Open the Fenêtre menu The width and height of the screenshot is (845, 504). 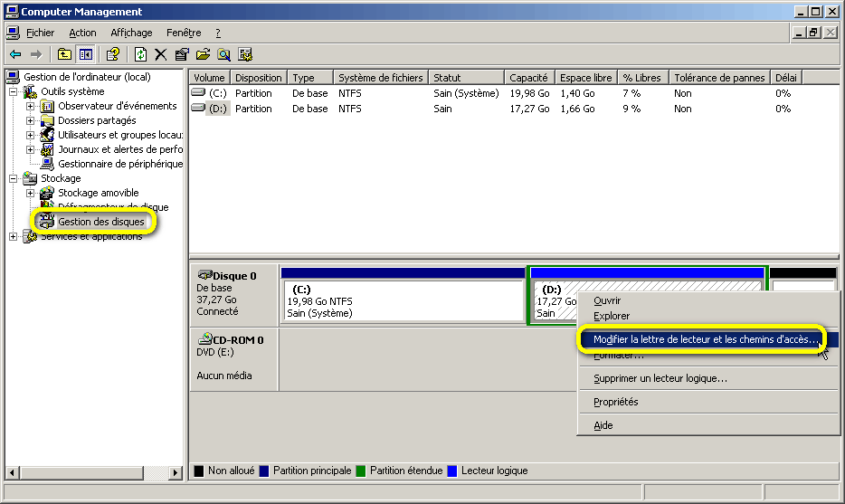click(x=184, y=33)
